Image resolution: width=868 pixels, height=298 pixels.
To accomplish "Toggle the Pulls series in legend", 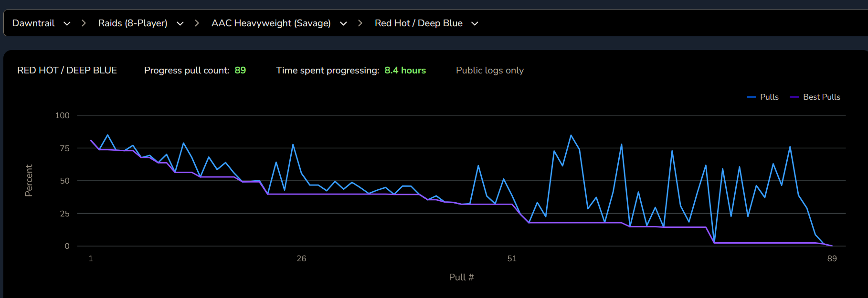I will [762, 97].
